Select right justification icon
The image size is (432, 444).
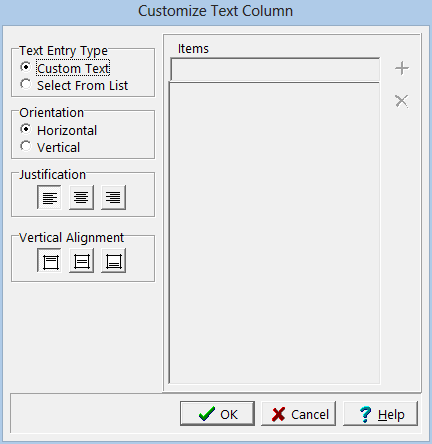tap(113, 197)
